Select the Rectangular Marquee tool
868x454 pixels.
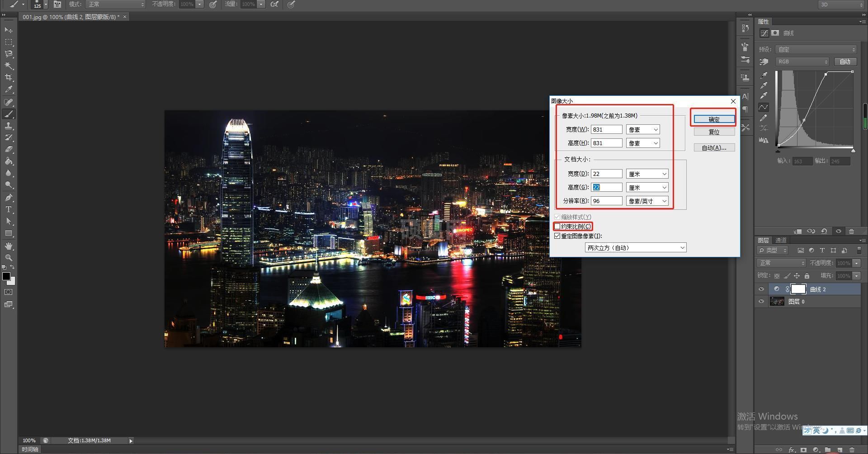pos(9,42)
